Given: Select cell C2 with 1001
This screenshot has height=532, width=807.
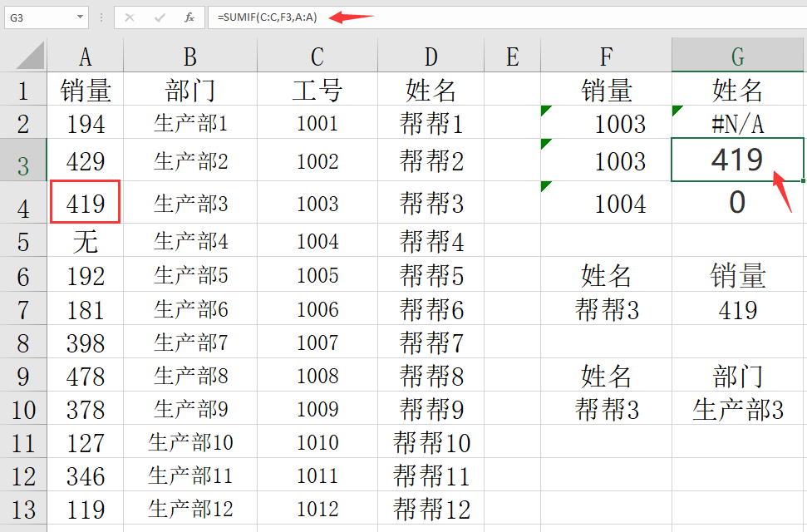Looking at the screenshot, I should 317,122.
